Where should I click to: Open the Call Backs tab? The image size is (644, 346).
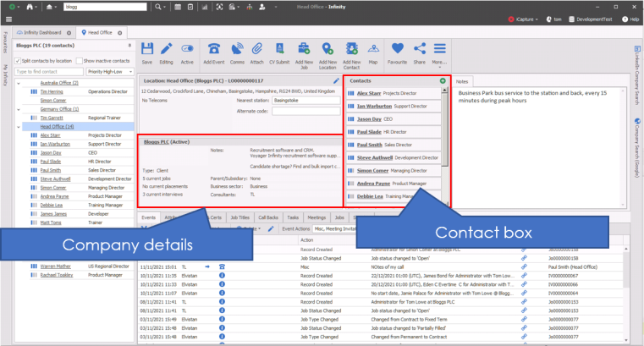270,217
